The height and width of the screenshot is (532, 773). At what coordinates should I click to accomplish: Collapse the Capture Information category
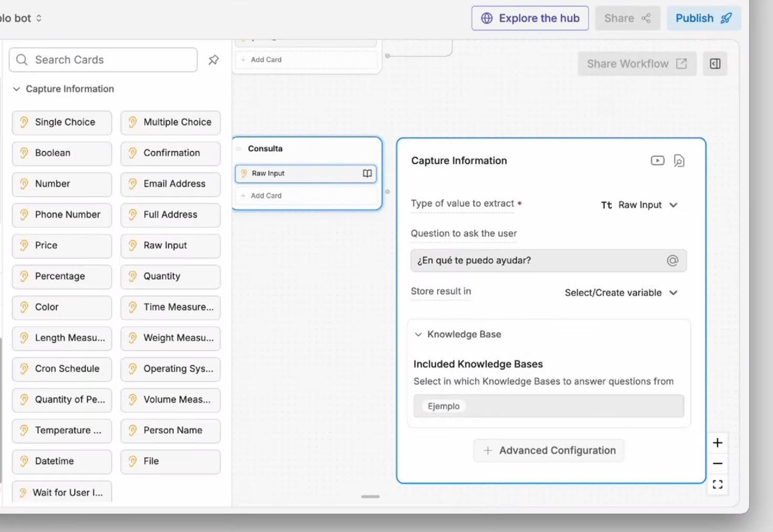pos(63,89)
